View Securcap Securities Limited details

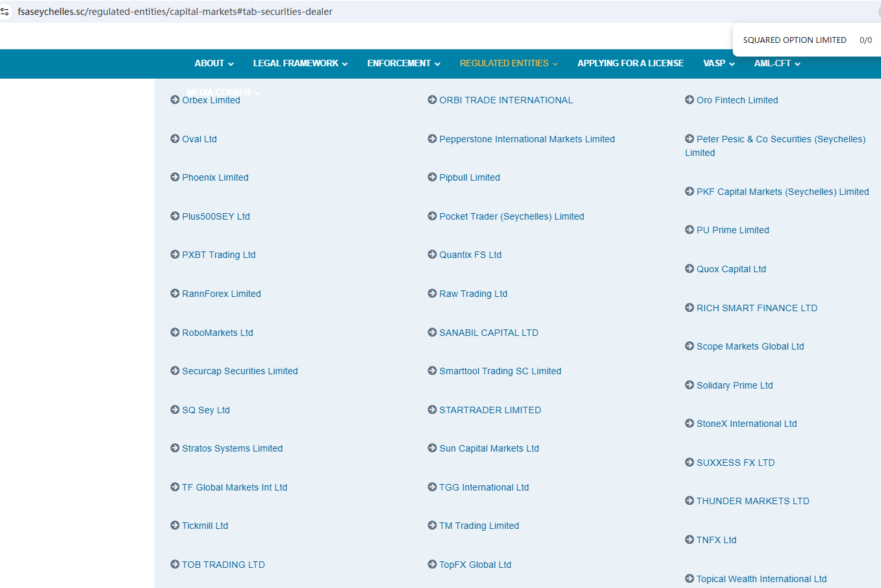point(240,371)
